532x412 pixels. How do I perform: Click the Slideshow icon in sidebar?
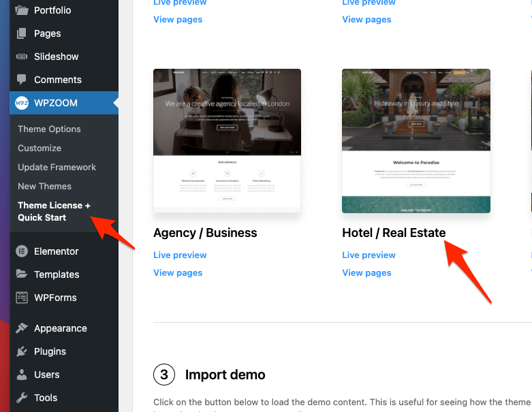click(x=22, y=57)
